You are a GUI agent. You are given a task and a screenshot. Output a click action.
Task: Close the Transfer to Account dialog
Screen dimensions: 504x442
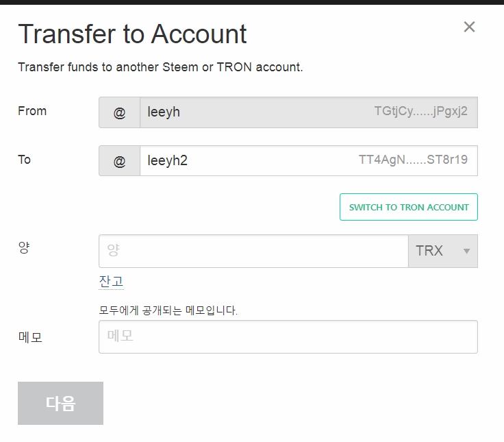pos(469,27)
